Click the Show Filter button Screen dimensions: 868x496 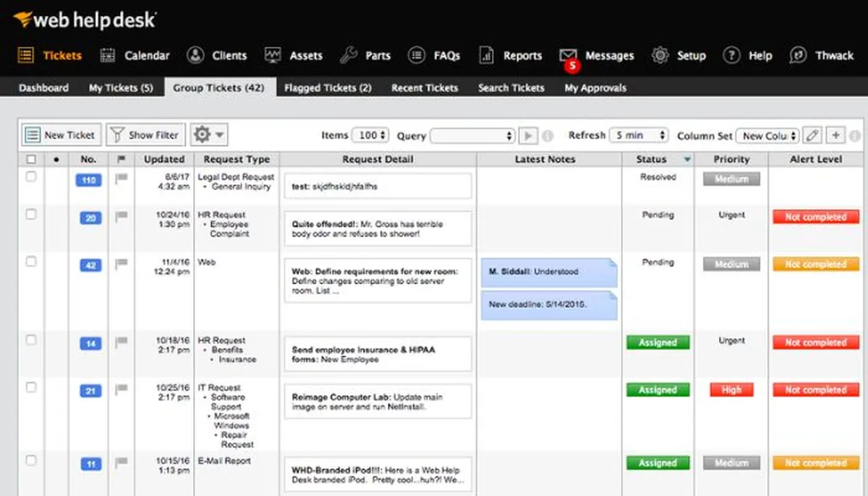145,134
